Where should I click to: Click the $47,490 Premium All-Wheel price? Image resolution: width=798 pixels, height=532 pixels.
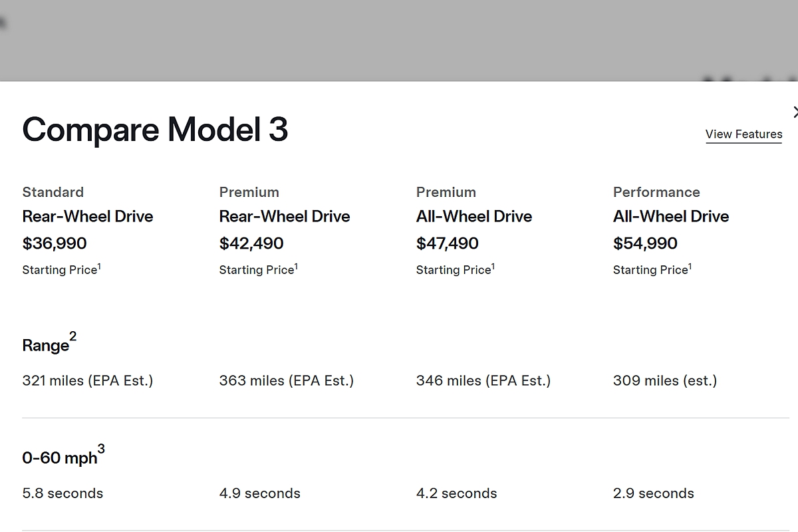448,243
